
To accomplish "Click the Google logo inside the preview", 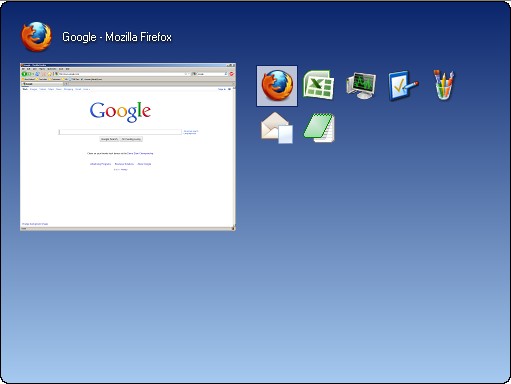I will coord(120,112).
